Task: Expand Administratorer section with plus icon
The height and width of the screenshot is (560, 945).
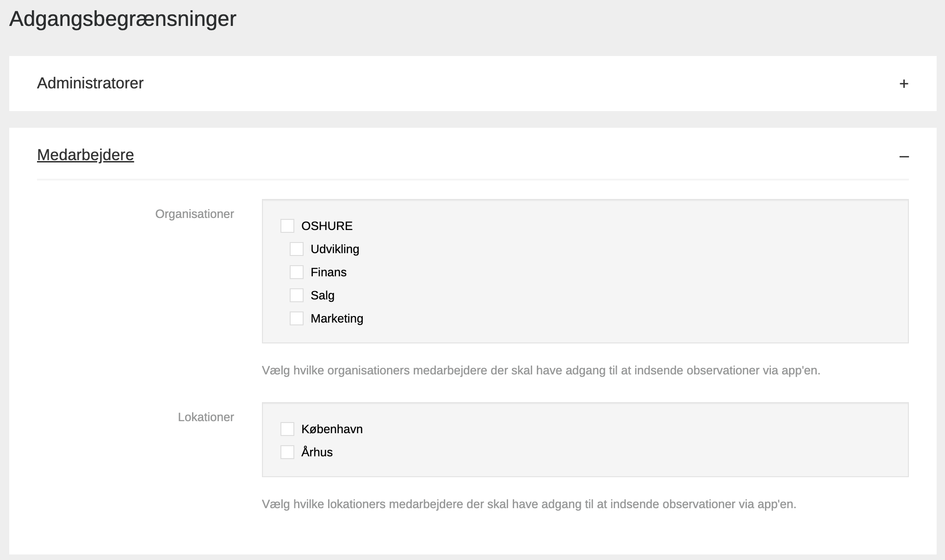Action: [903, 84]
